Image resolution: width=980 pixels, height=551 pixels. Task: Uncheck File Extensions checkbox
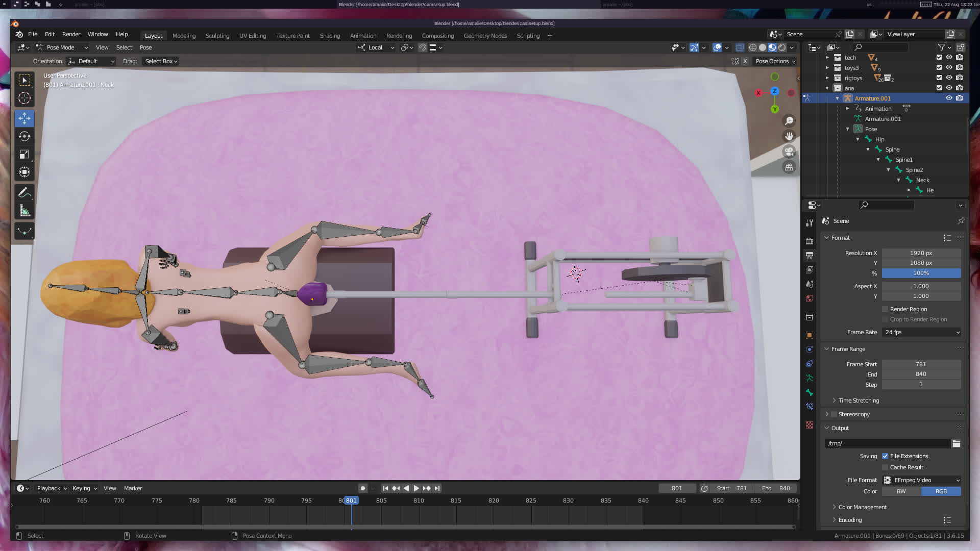885,456
